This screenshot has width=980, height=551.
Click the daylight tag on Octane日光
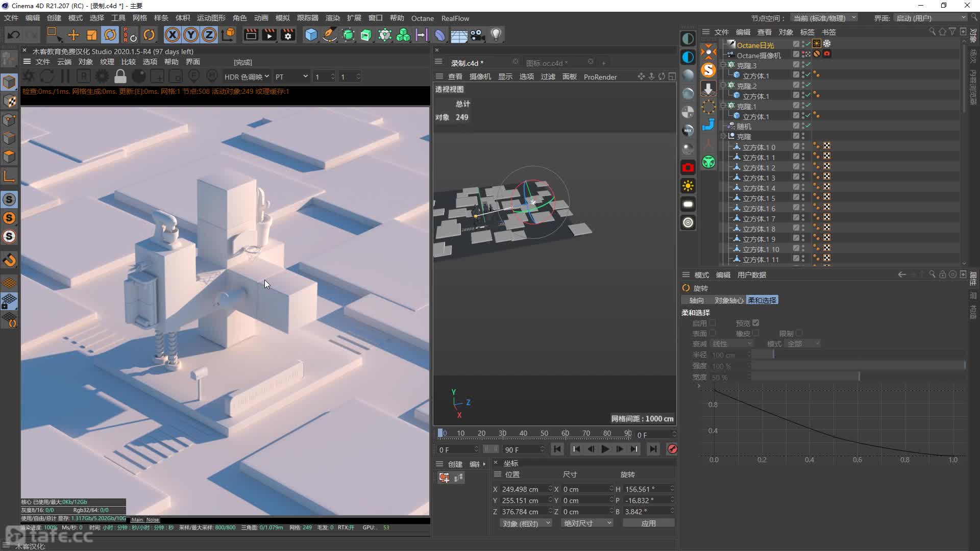tap(817, 43)
